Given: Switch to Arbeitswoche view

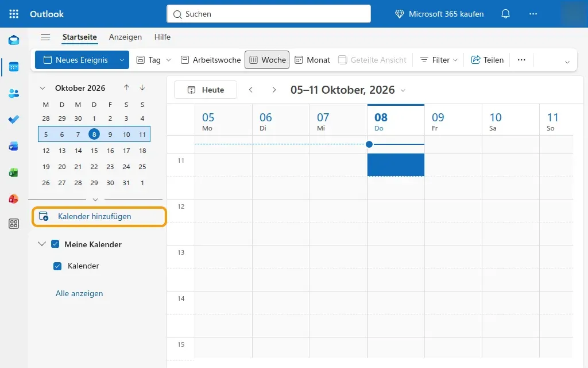Looking at the screenshot, I should (x=211, y=60).
